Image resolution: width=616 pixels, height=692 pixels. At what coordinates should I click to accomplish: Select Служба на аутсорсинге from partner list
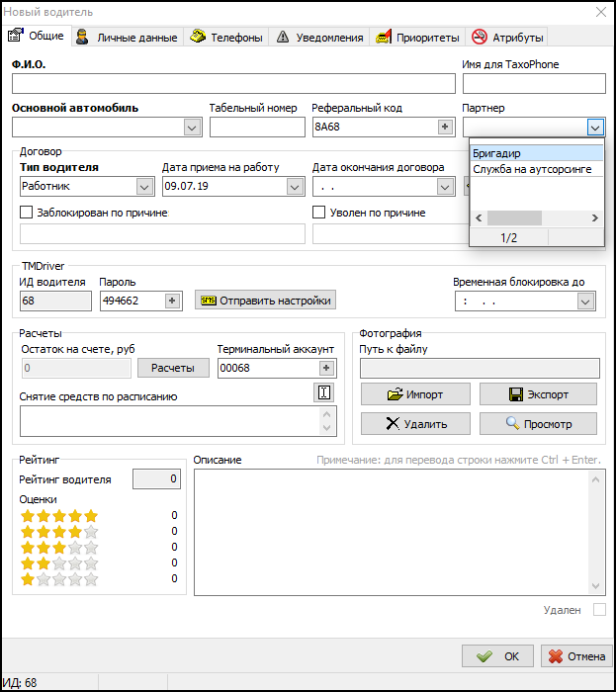point(532,169)
